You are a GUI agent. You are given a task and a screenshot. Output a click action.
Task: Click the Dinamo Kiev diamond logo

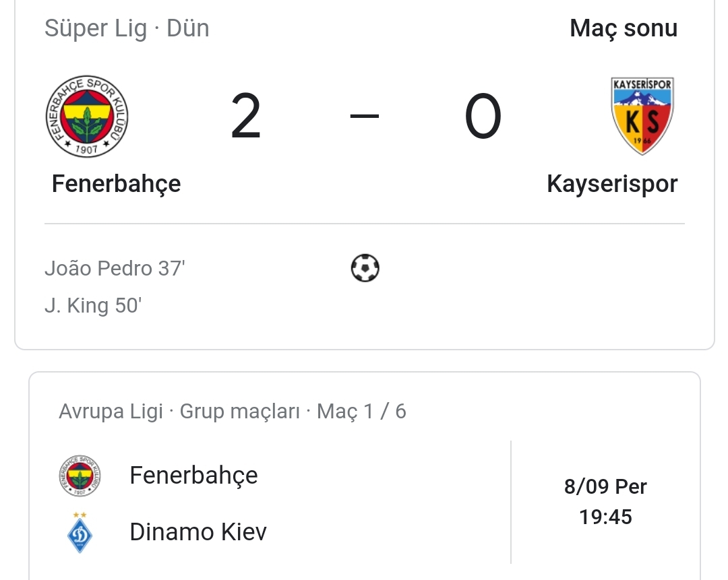[x=80, y=533]
